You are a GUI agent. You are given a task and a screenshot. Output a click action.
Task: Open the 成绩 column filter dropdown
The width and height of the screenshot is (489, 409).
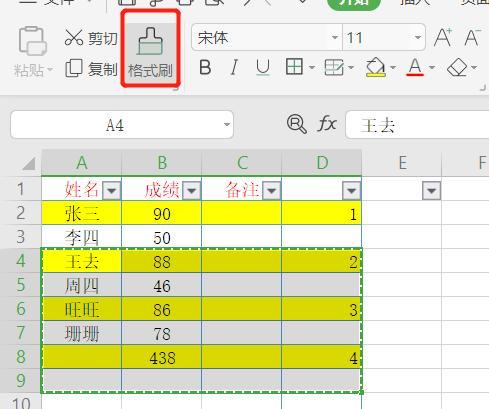point(192,191)
